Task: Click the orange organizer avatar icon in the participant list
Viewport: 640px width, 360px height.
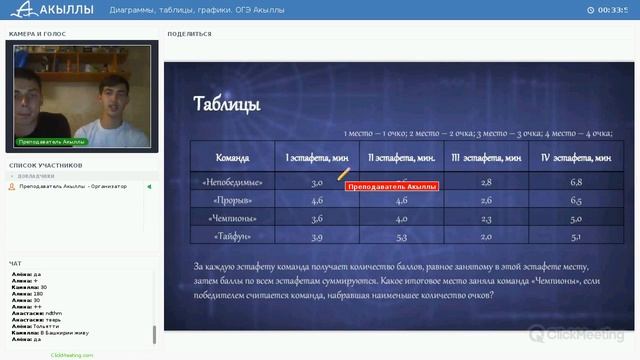Action: click(12, 187)
